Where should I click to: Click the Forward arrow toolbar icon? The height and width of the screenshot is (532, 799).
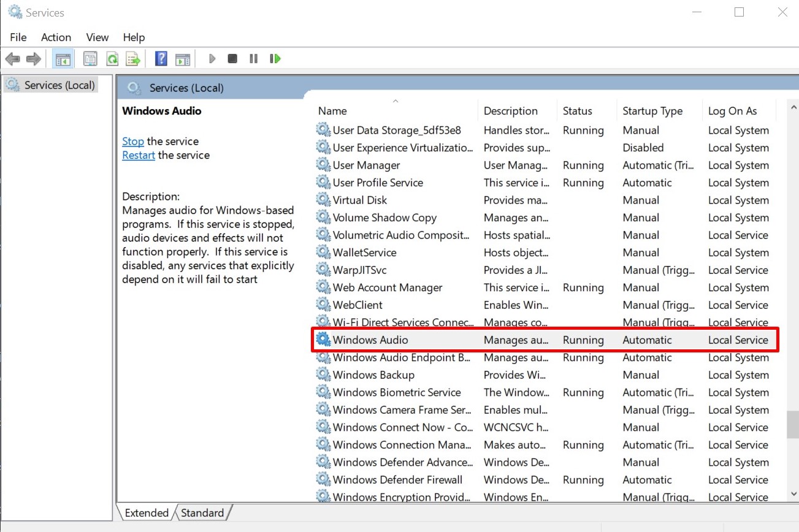tap(34, 59)
